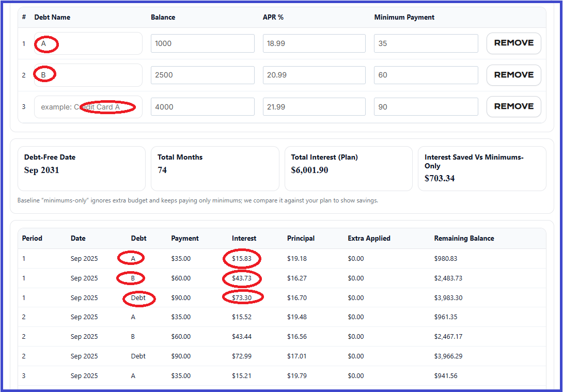
Task: Edit the 1000 balance field
Action: [202, 43]
